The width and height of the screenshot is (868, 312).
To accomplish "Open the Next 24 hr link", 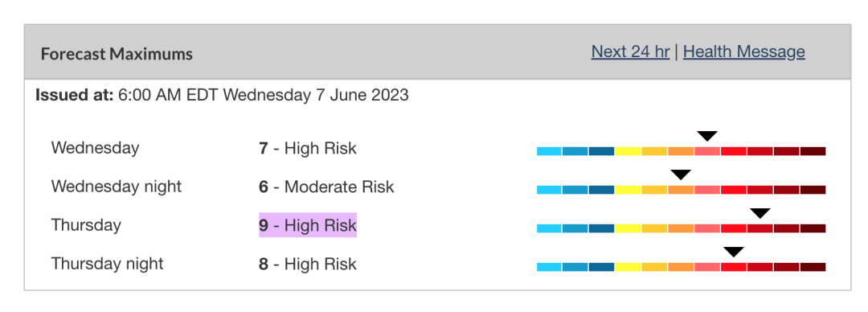I will pyautogui.click(x=631, y=52).
